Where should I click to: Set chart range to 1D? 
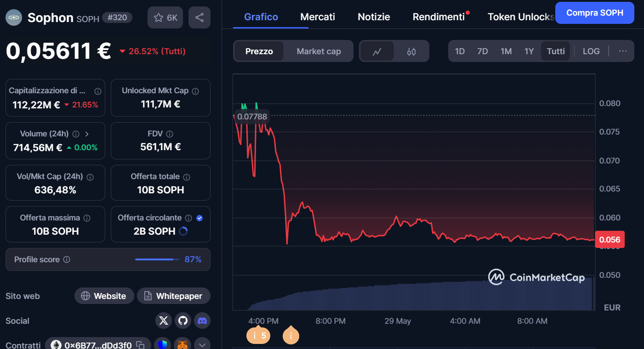pyautogui.click(x=460, y=51)
